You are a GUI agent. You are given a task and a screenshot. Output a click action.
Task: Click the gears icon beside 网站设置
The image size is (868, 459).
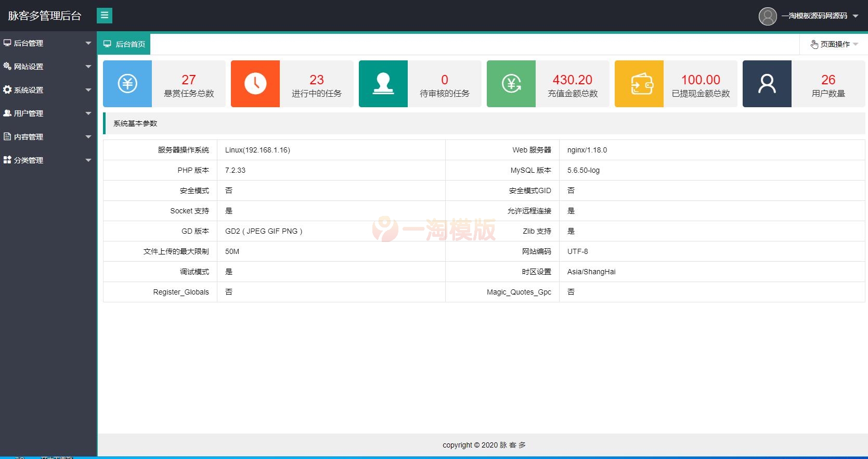point(7,66)
